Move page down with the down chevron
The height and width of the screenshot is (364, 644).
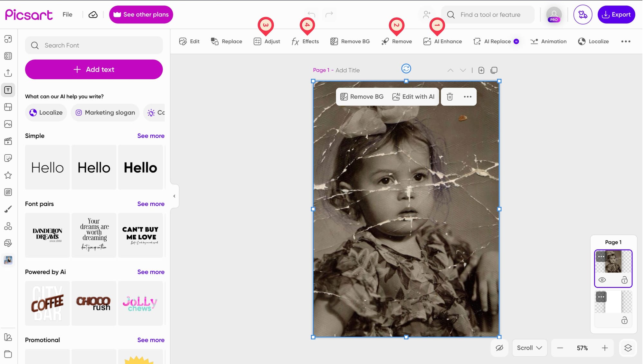tap(463, 70)
